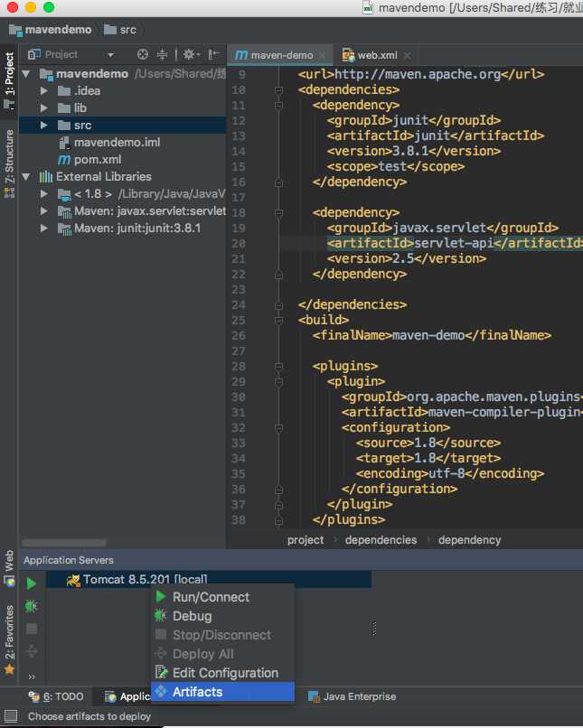583x728 pixels.
Task: Click the Application Servers panel title
Action: (x=69, y=560)
